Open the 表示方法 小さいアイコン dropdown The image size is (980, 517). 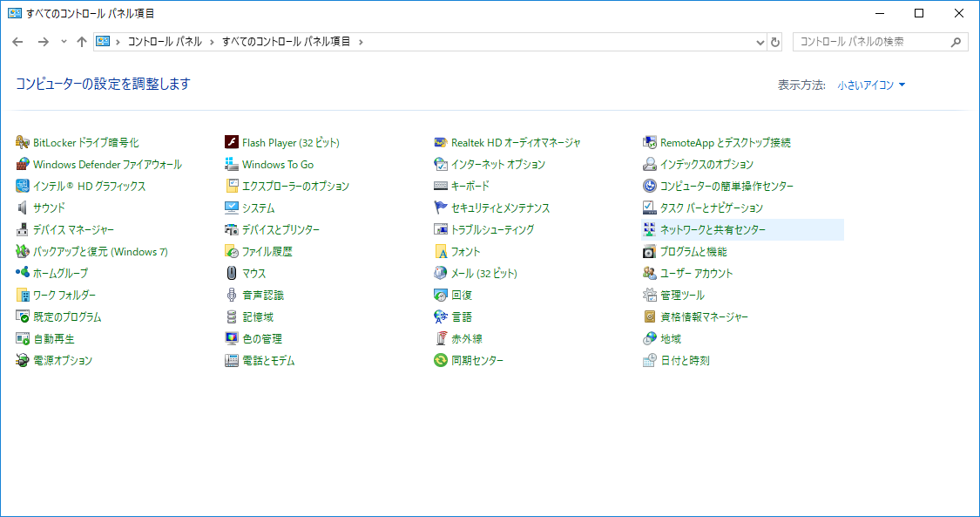(x=871, y=85)
